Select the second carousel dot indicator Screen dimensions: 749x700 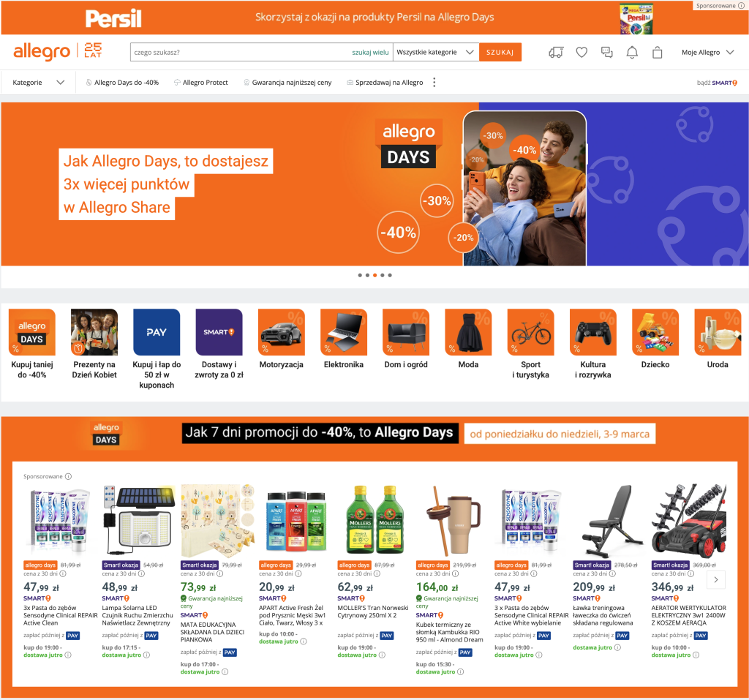[367, 275]
